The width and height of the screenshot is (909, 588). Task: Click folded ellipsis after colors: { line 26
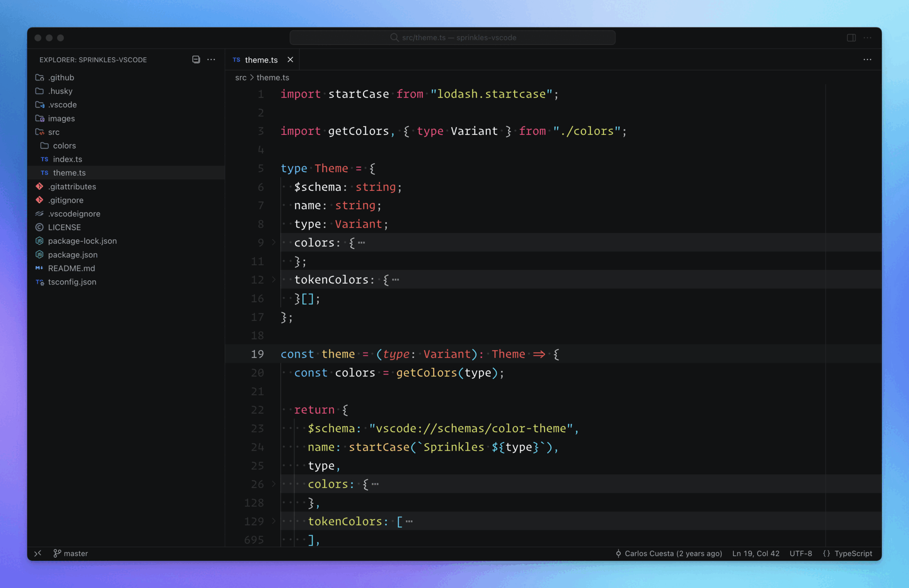(x=375, y=484)
